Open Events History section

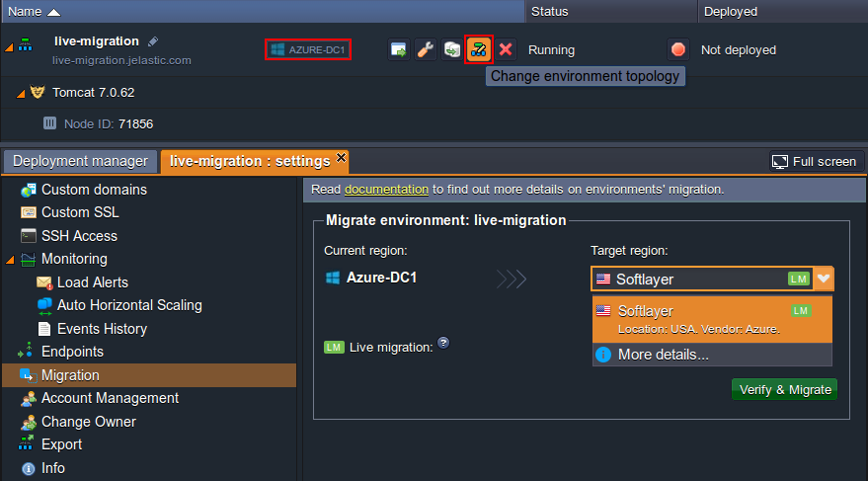tap(102, 329)
